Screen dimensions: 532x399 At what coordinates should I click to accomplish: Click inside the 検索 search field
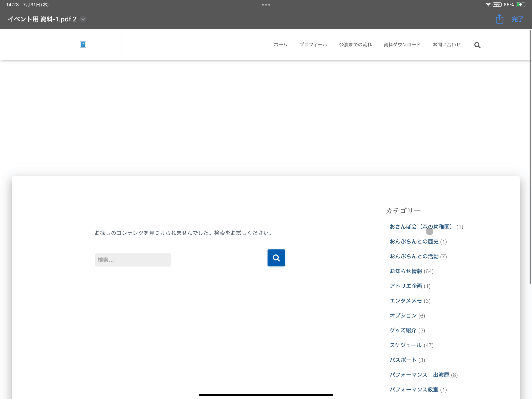[x=133, y=260]
